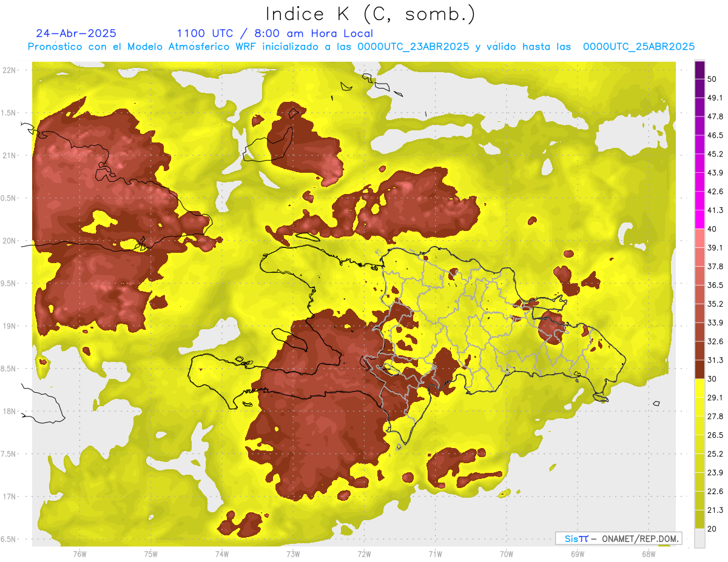
Task: Click the colorbar value '37.8'
Action: pyautogui.click(x=715, y=266)
